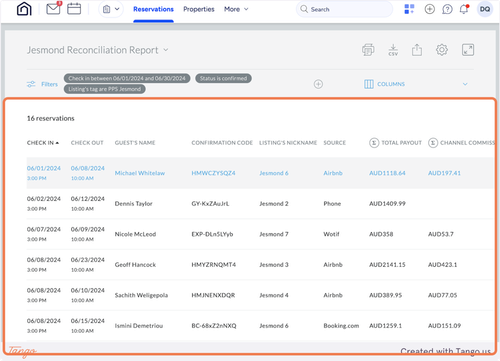Viewport: 500px width, 361px height.
Task: Open the Filters panel
Action: (42, 84)
